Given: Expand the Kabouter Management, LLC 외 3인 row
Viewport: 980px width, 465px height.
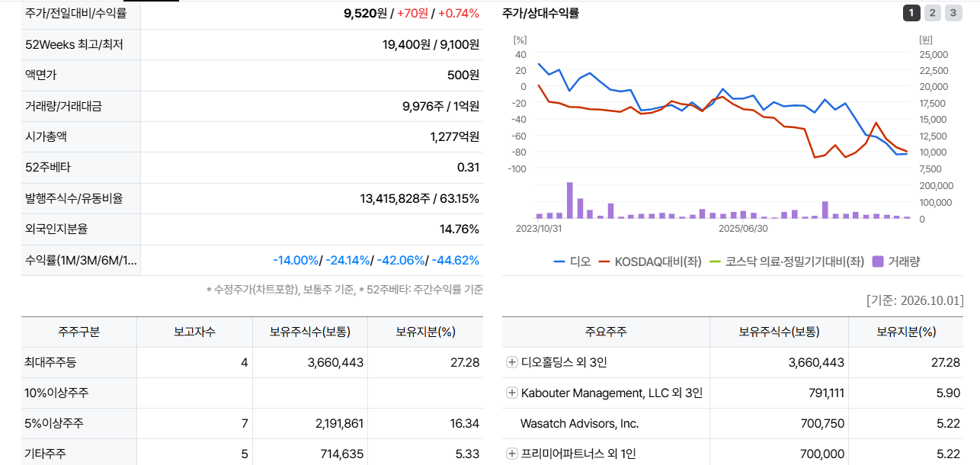Looking at the screenshot, I should [x=512, y=393].
